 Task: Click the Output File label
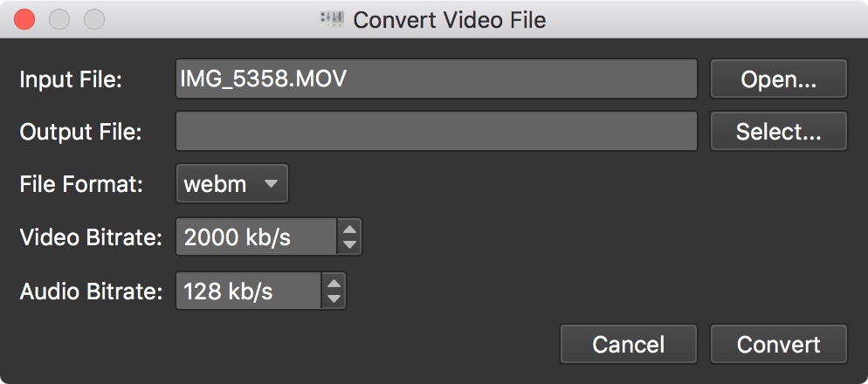coord(80,132)
